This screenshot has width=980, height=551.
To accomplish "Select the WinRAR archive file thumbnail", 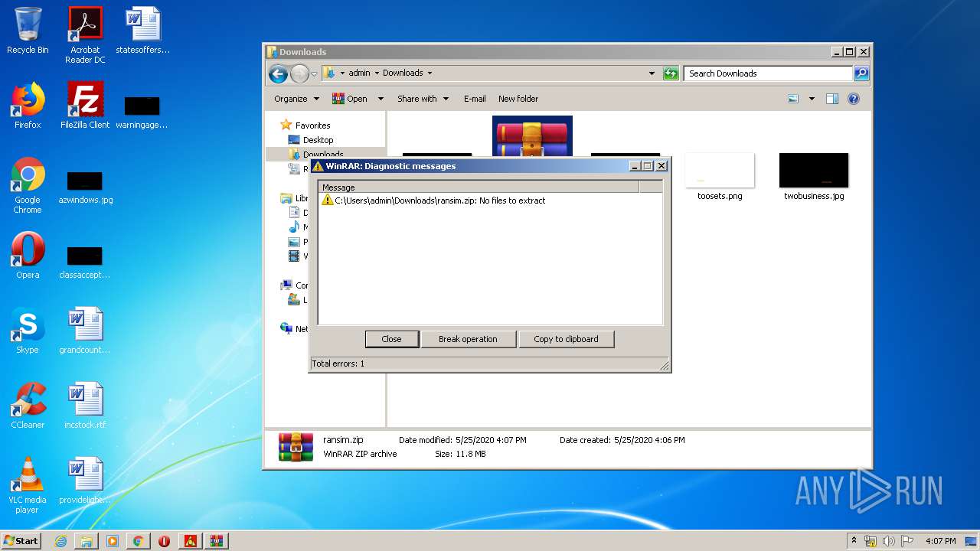I will (532, 136).
